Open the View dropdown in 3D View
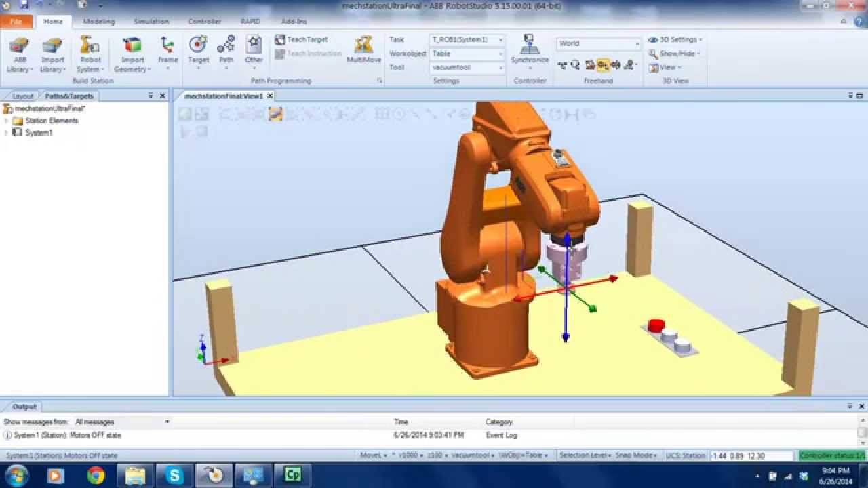Viewport: 868px width, 488px height. click(x=665, y=68)
